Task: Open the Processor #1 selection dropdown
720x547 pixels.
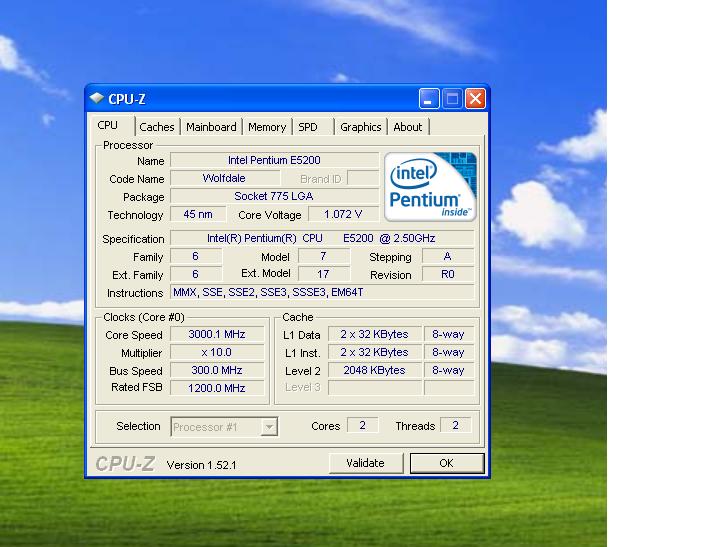Action: pyautogui.click(x=269, y=427)
